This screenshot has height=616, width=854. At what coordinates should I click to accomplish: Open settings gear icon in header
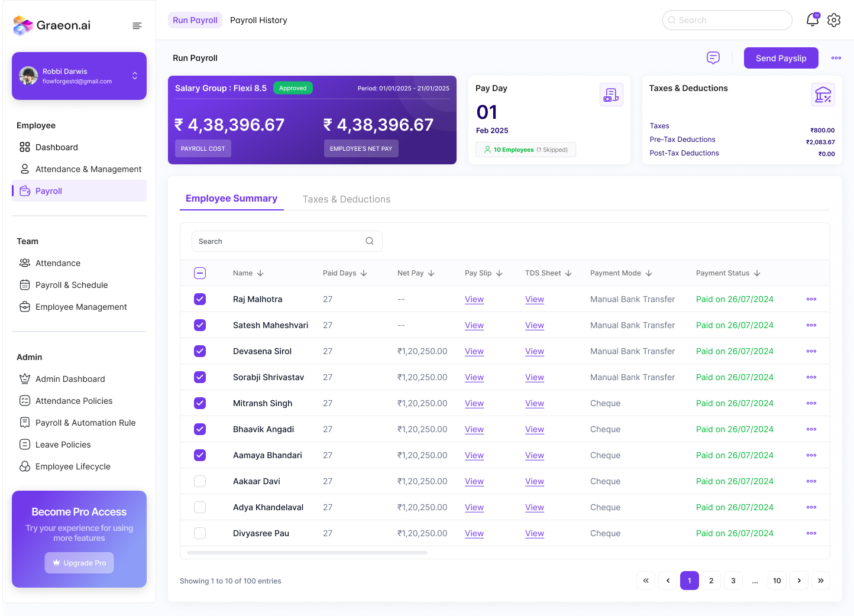point(834,20)
